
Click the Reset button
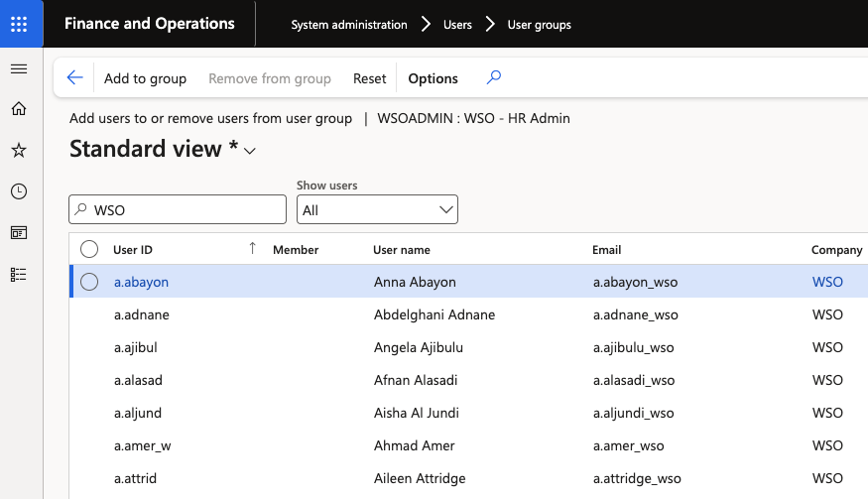(369, 78)
